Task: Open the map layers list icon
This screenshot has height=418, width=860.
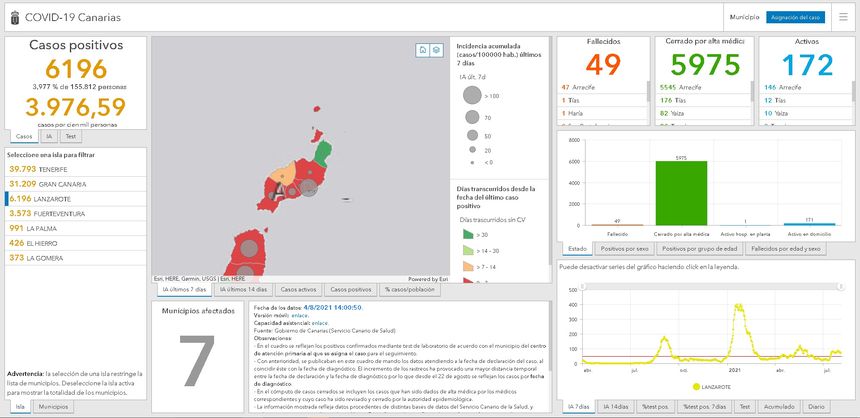Action: point(436,50)
